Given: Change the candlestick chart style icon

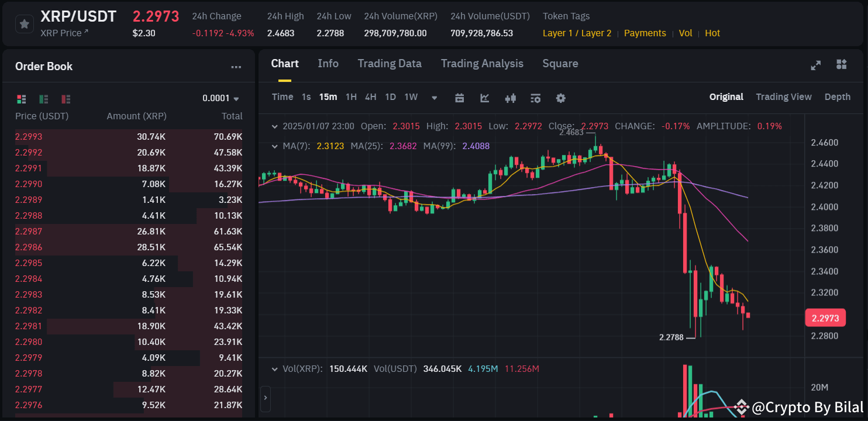Looking at the screenshot, I should [510, 98].
